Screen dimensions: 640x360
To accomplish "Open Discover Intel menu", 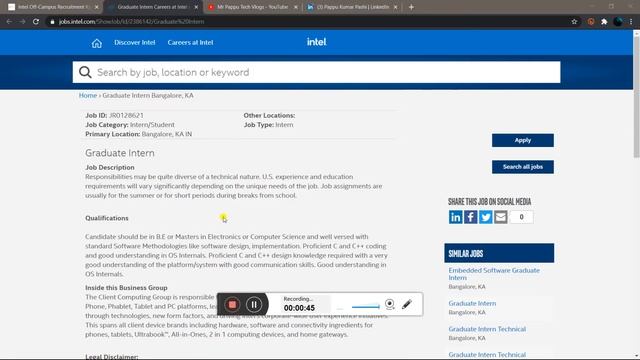I will pos(135,42).
